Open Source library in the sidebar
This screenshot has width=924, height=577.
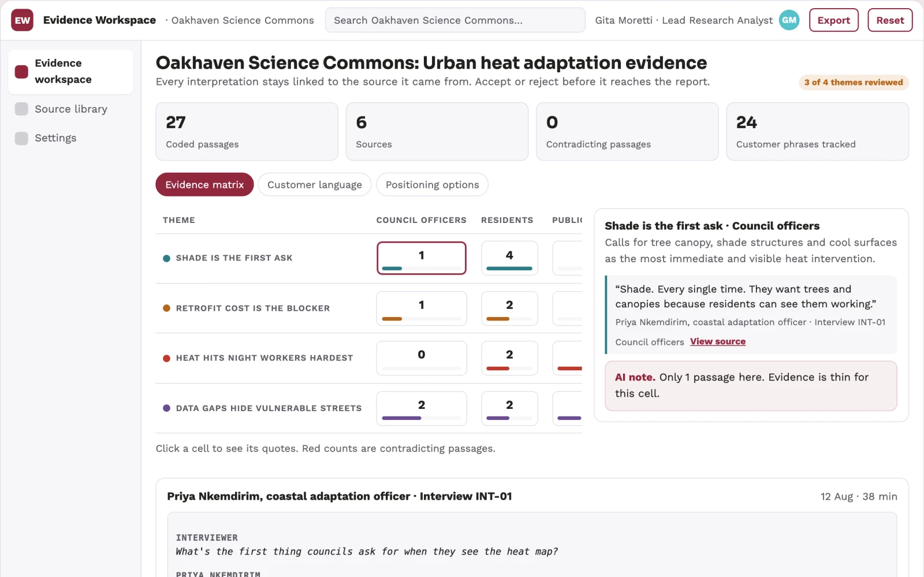coord(70,109)
